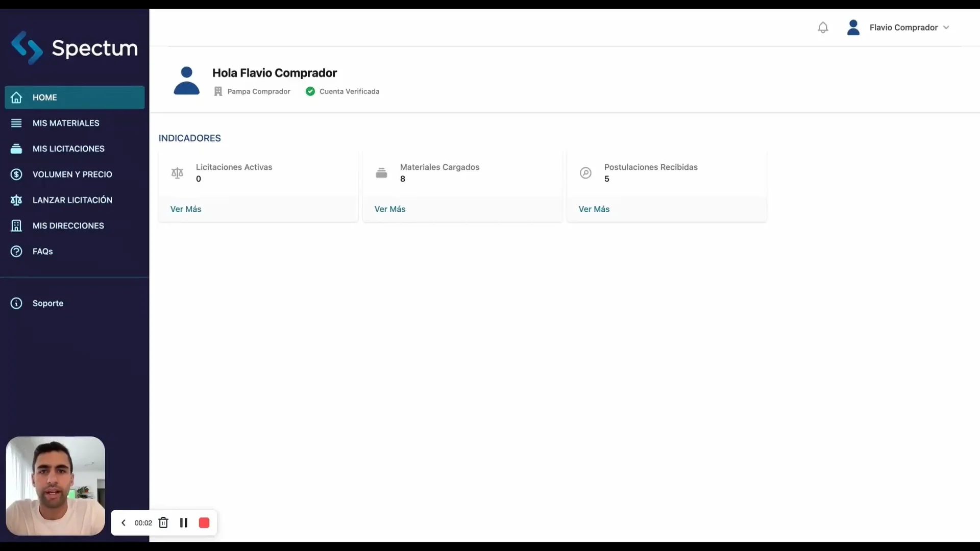
Task: Click the user avatar icon in header
Action: point(853,28)
